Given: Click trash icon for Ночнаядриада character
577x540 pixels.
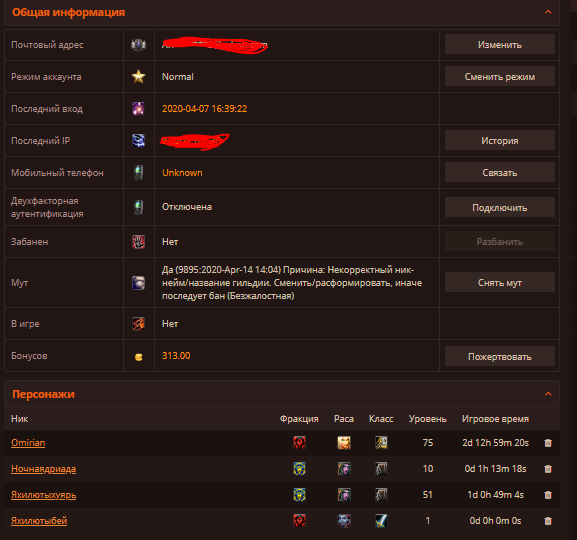Looking at the screenshot, I should (x=548, y=469).
